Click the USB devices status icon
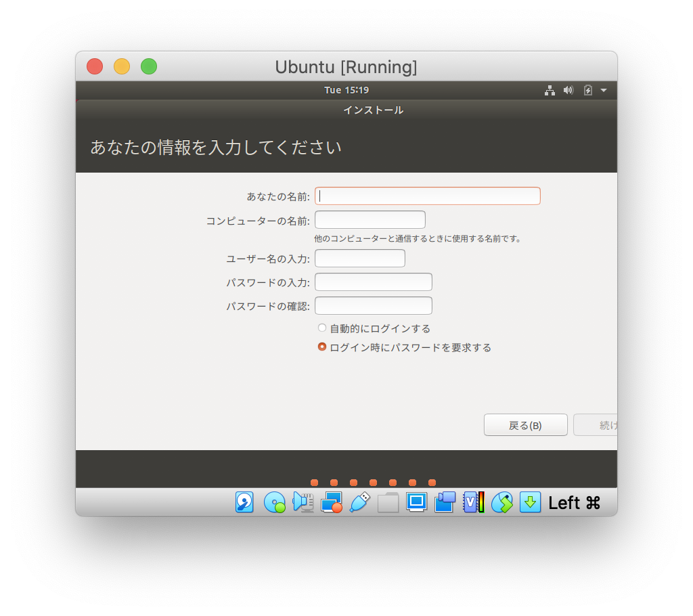 (x=360, y=502)
